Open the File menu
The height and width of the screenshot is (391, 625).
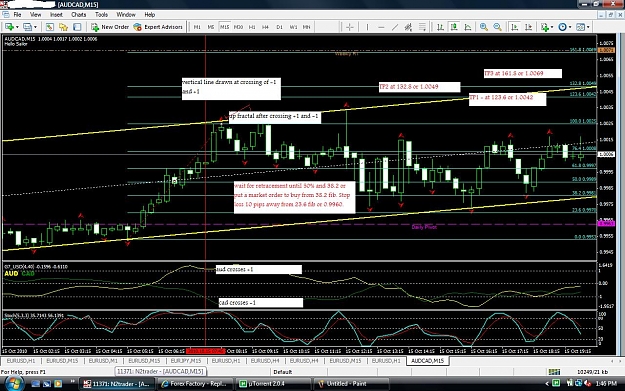[18, 15]
